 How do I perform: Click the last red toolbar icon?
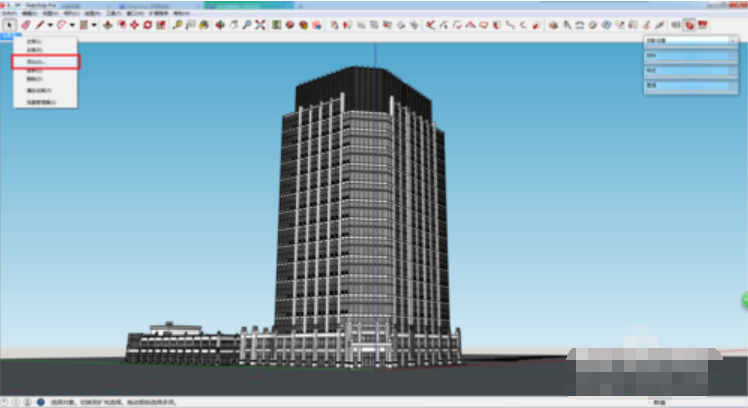pyautogui.click(x=703, y=25)
